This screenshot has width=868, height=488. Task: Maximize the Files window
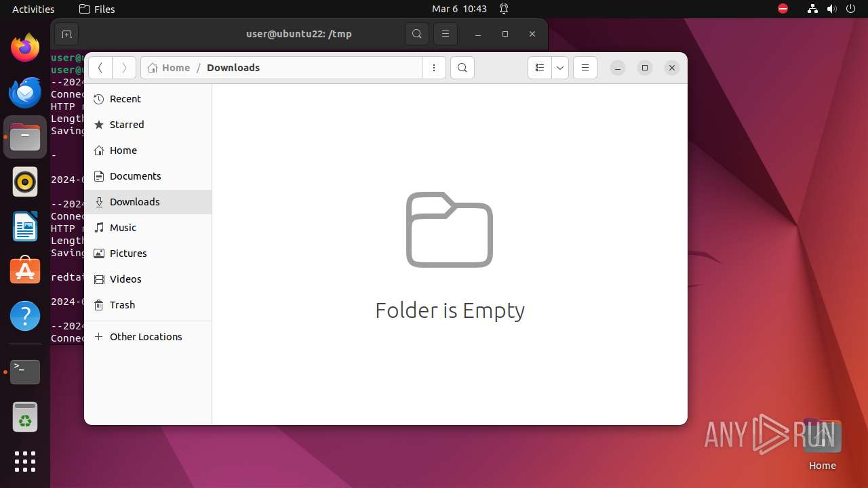645,68
